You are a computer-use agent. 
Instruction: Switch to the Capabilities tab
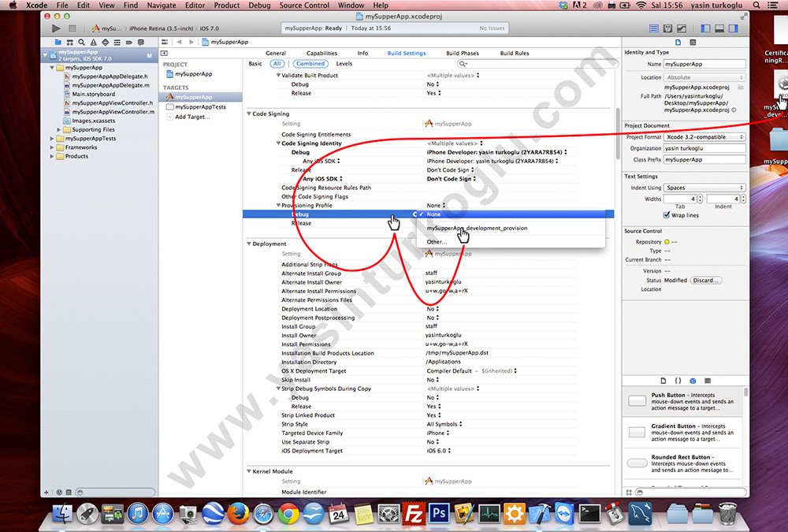tap(322, 54)
